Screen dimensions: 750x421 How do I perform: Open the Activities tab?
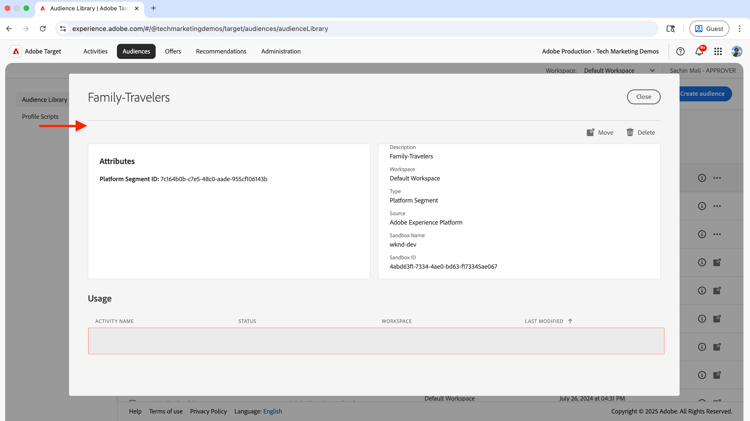pyautogui.click(x=95, y=51)
